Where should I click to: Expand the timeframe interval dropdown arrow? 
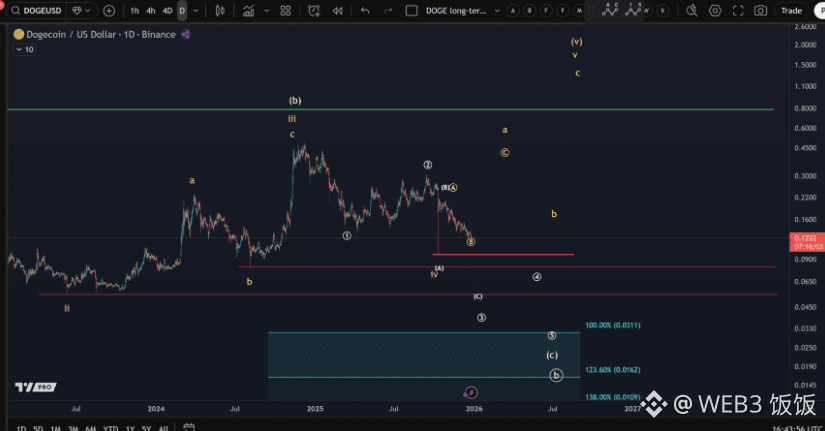[x=196, y=11]
